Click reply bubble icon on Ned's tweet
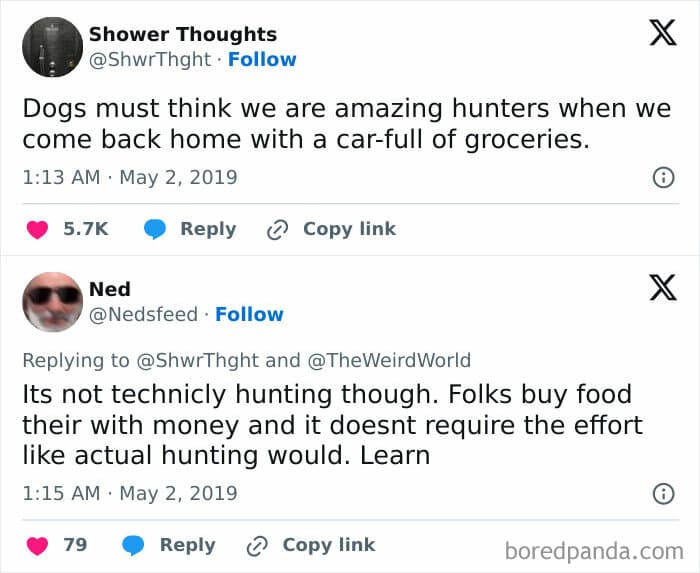 [x=133, y=545]
